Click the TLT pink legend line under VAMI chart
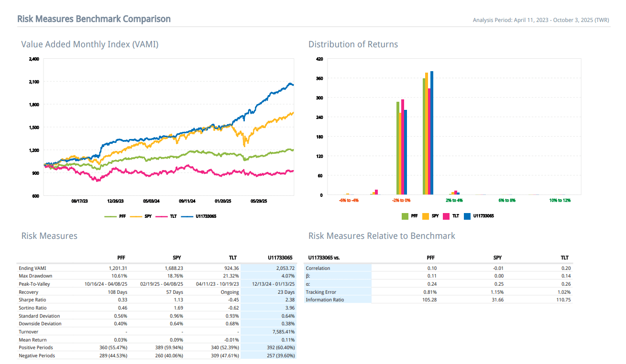Viewport: 626px width, 364px height. click(162, 216)
